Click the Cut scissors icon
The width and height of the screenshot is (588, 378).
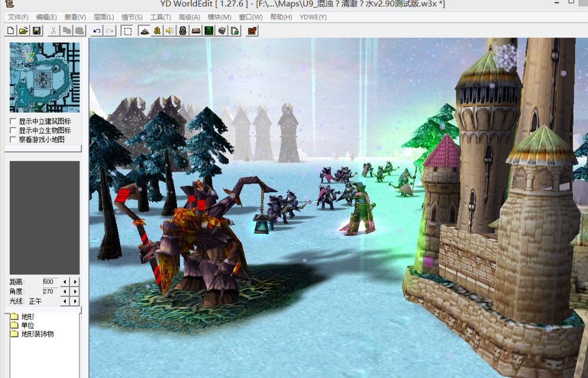coord(54,31)
